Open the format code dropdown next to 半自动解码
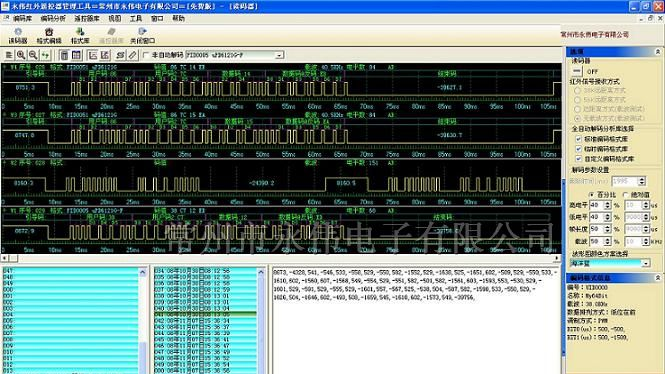This screenshot has width=665, height=374. (279, 55)
